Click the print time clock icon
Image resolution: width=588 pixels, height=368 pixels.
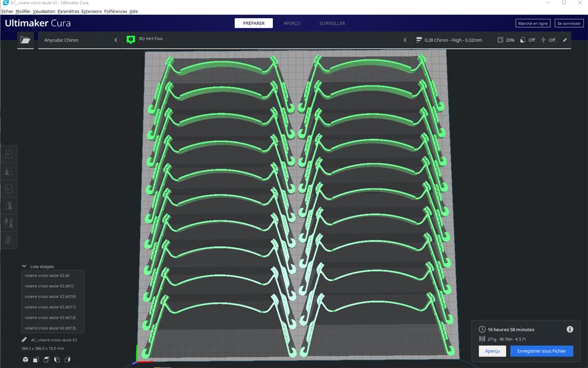point(482,329)
